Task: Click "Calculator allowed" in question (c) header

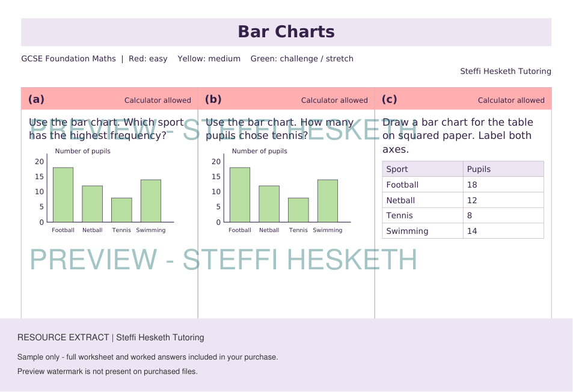Action: [511, 100]
